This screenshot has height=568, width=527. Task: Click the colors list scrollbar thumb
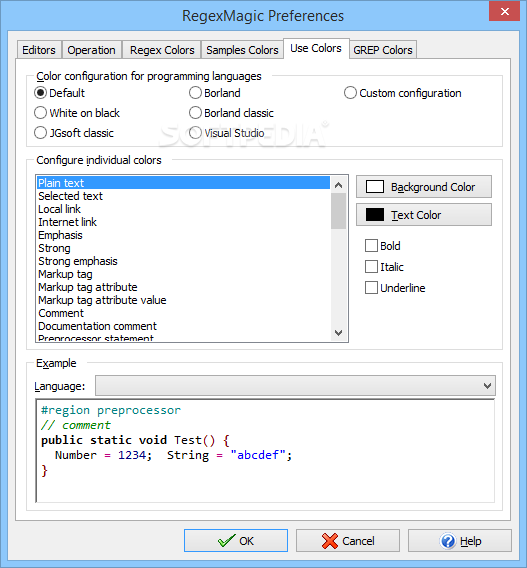pos(339,211)
